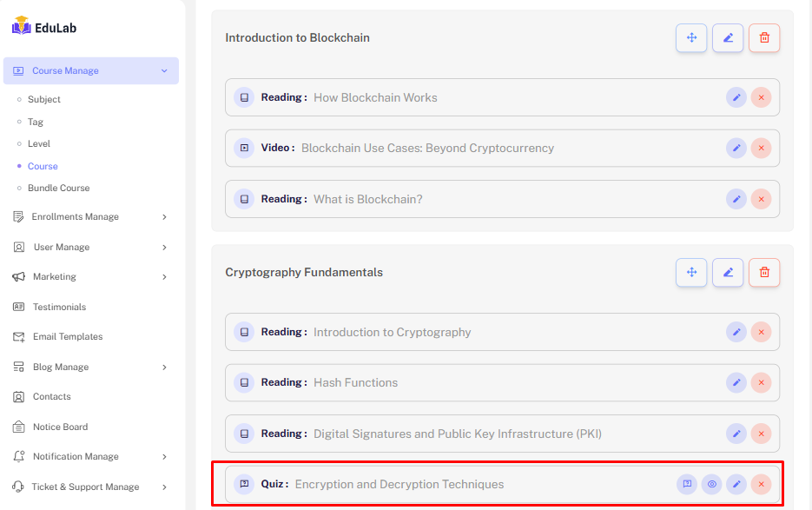Select Subject in the sidebar
Screen dimensions: 812x510
[x=44, y=100]
